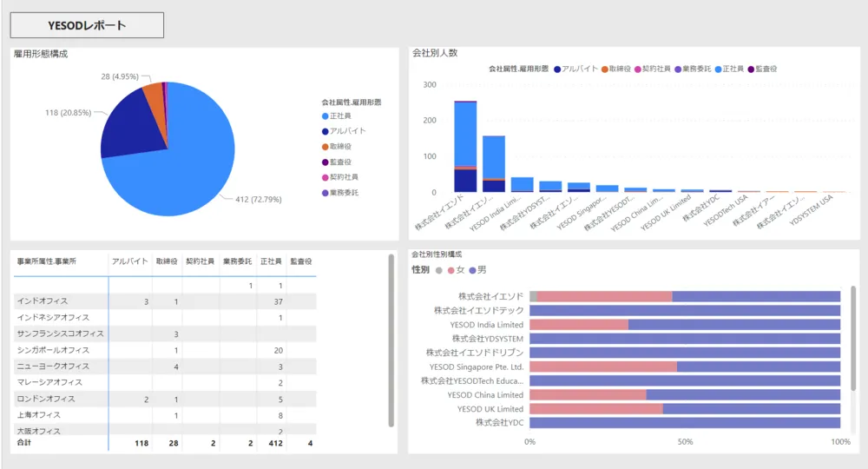Sort table by 正社員 column header
The height and width of the screenshot is (469, 868).
(x=271, y=261)
